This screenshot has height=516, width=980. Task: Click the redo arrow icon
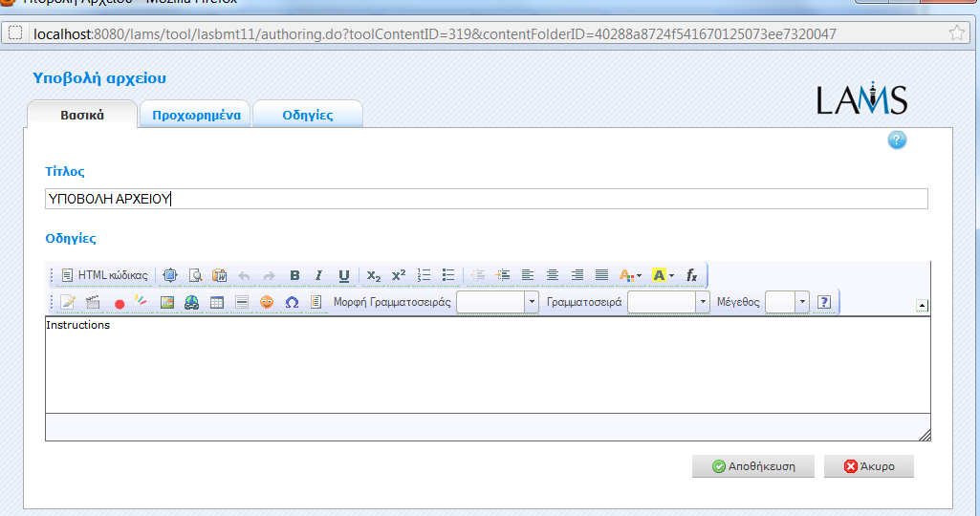pos(269,275)
